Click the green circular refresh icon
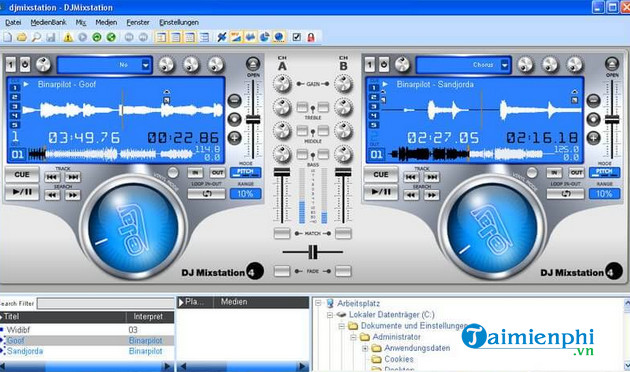This screenshot has width=630, height=372. (97, 37)
